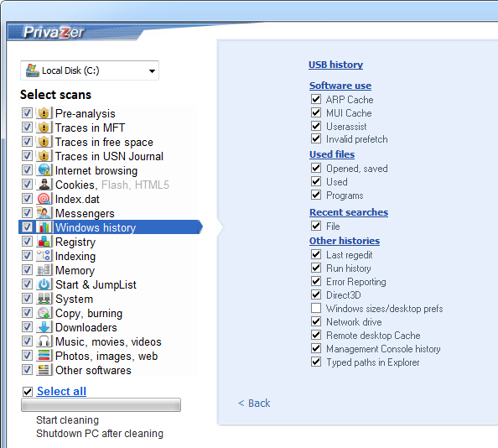The width and height of the screenshot is (498, 448).
Task: Click the Music, movies headphones icon
Action: coord(44,341)
